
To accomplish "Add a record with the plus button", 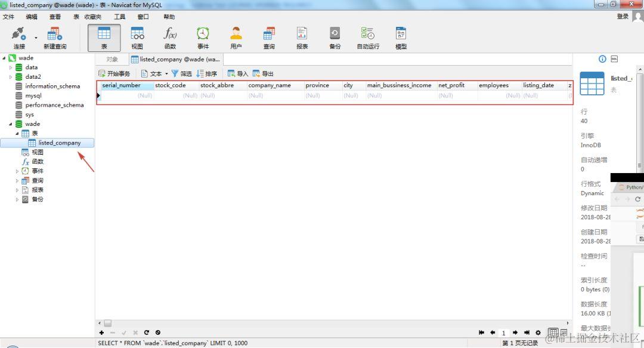I will [101, 332].
